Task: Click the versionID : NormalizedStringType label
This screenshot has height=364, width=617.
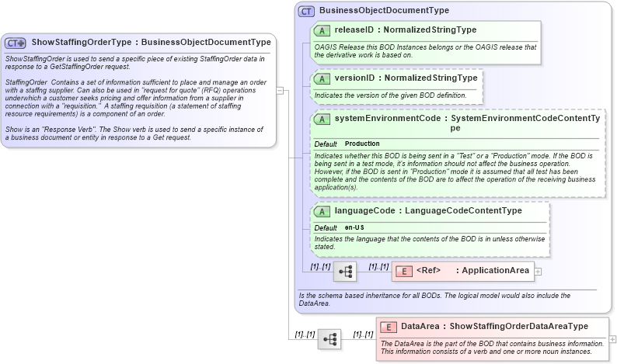Action: [x=406, y=78]
